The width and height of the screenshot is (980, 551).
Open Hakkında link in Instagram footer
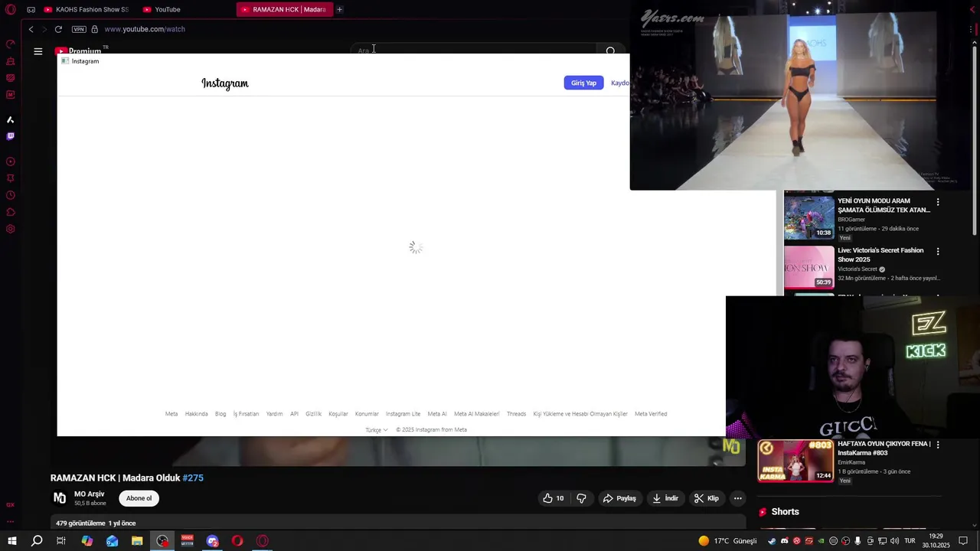point(197,414)
